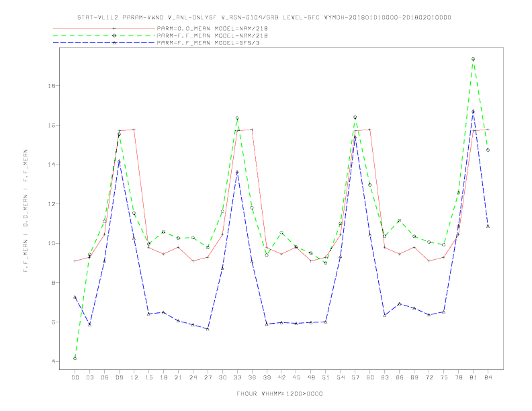
Task: Click y-axis tick label 12
Action: [52, 203]
